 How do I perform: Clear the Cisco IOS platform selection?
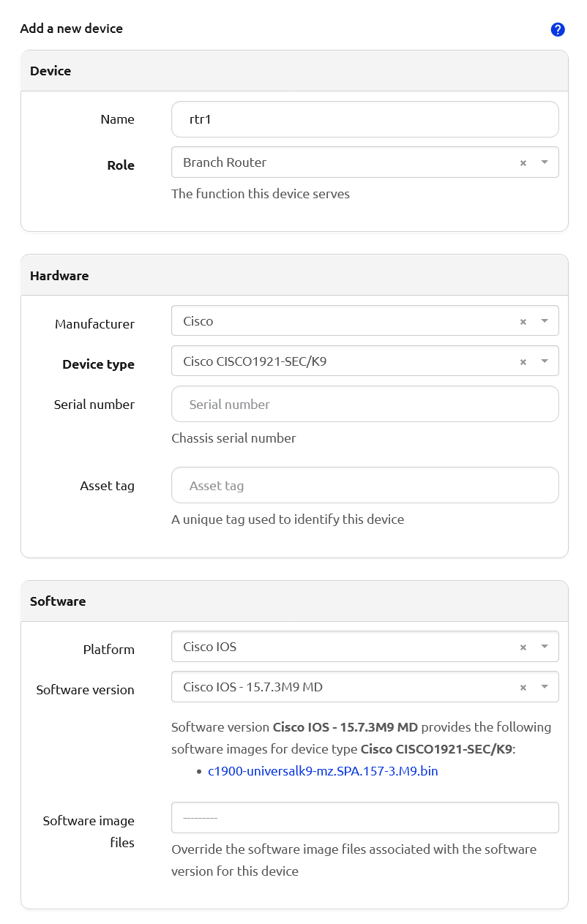tap(523, 647)
